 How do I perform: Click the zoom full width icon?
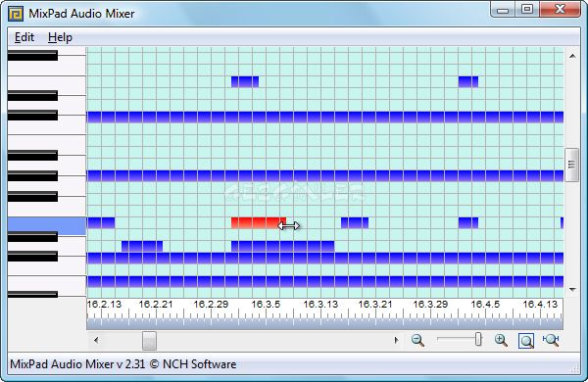coord(551,340)
